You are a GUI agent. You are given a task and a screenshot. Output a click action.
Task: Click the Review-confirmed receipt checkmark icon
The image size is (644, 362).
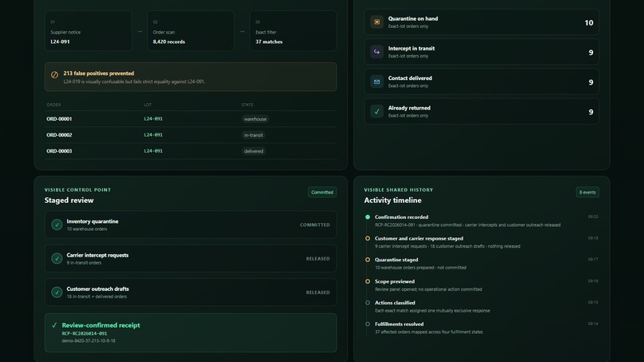click(54, 325)
